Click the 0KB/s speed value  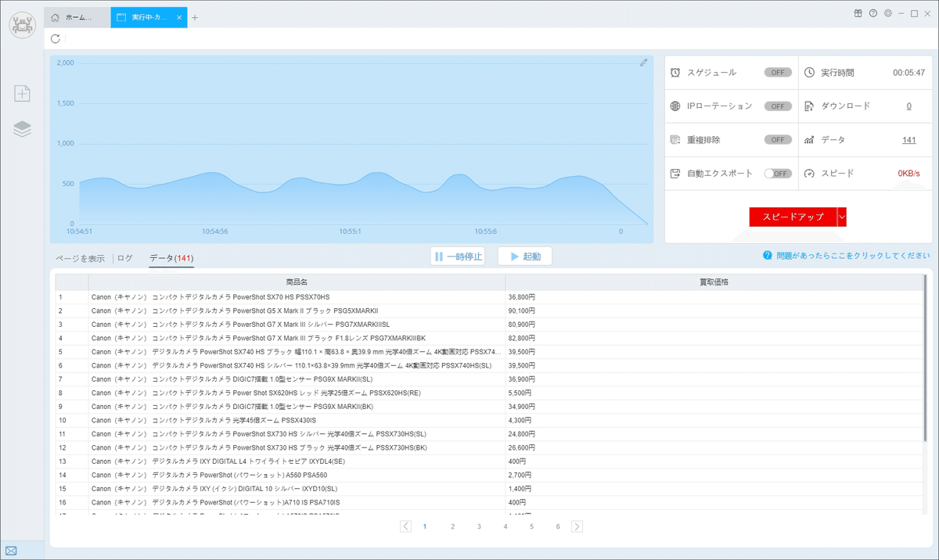(908, 173)
